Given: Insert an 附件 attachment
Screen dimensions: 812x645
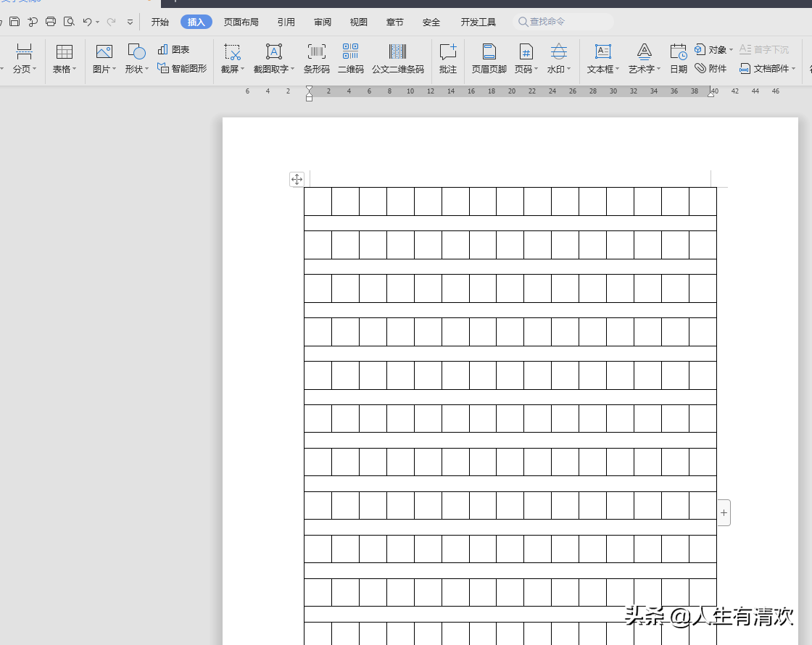Looking at the screenshot, I should 710,68.
